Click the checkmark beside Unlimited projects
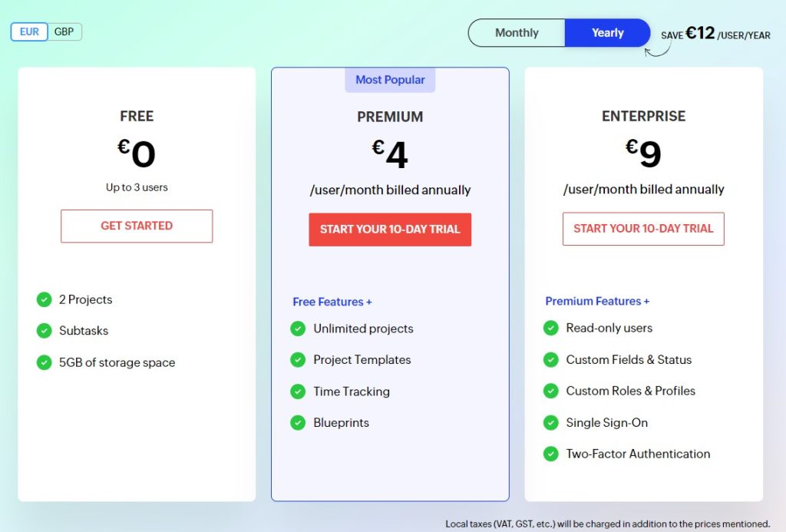The width and height of the screenshot is (786, 532). pyautogui.click(x=298, y=328)
